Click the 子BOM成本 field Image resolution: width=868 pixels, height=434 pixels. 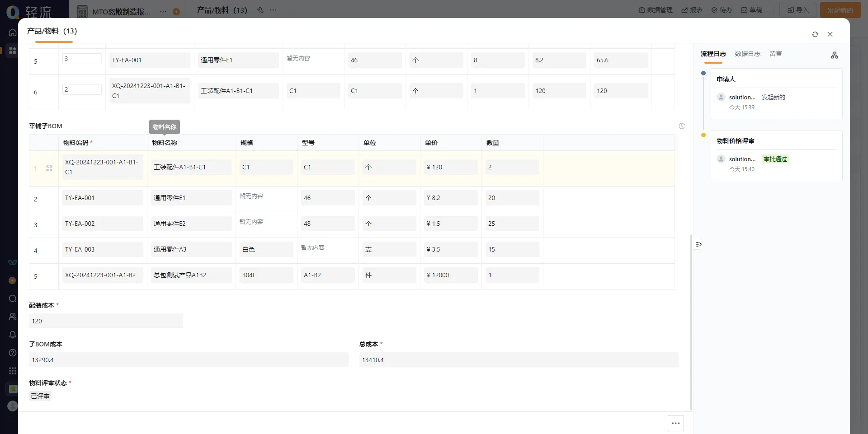189,360
